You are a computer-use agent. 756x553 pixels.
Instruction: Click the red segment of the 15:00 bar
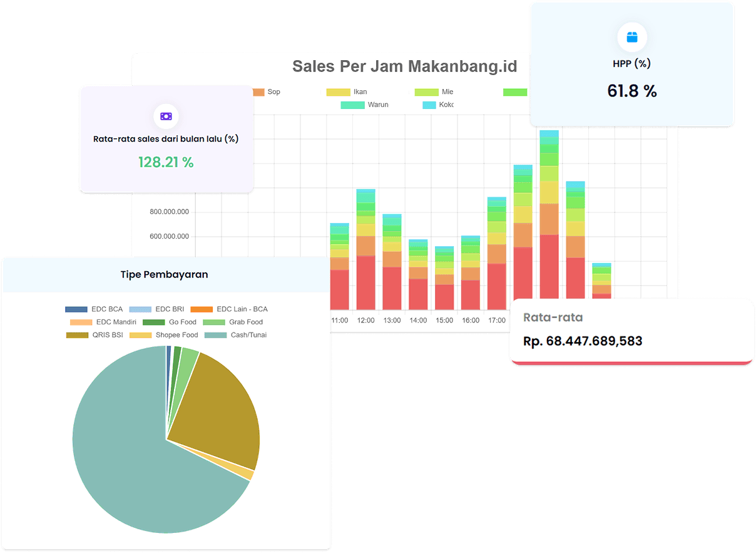click(444, 297)
